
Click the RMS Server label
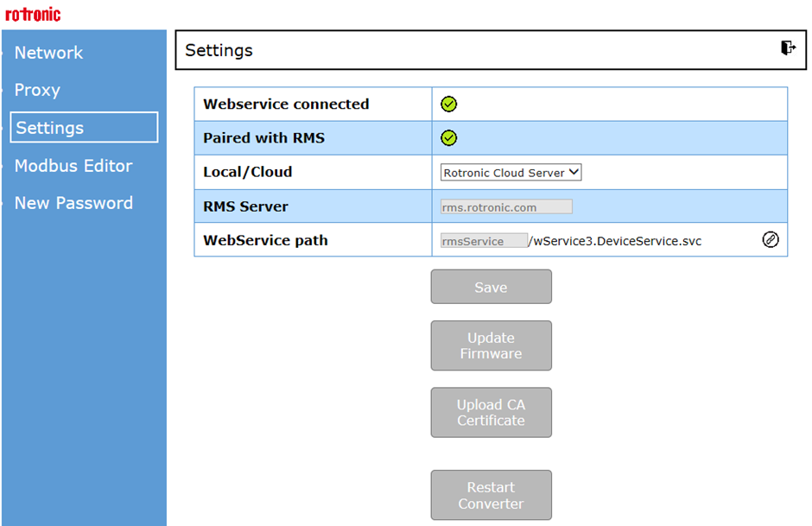click(x=245, y=206)
